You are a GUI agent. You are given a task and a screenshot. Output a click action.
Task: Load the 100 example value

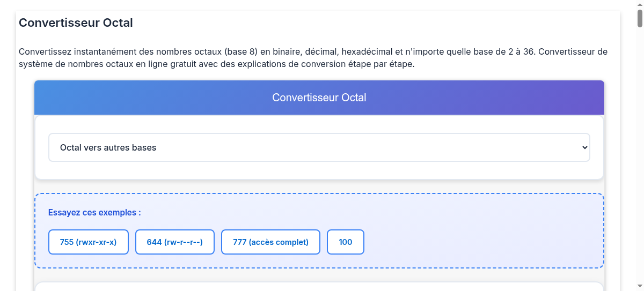[x=346, y=242]
